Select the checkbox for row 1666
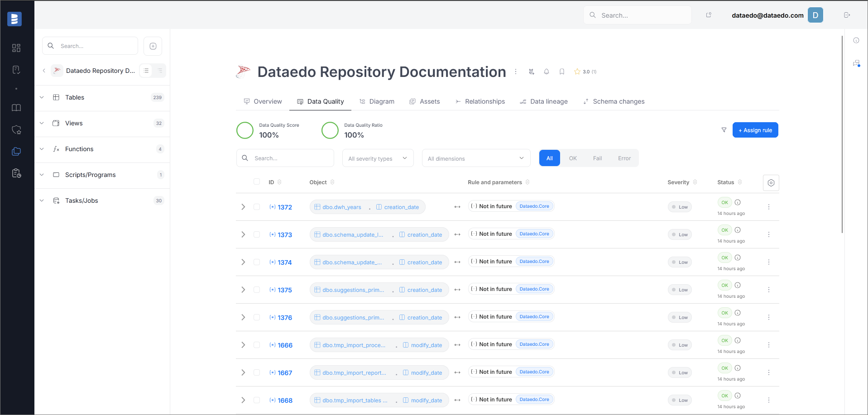The image size is (868, 415). pyautogui.click(x=257, y=345)
